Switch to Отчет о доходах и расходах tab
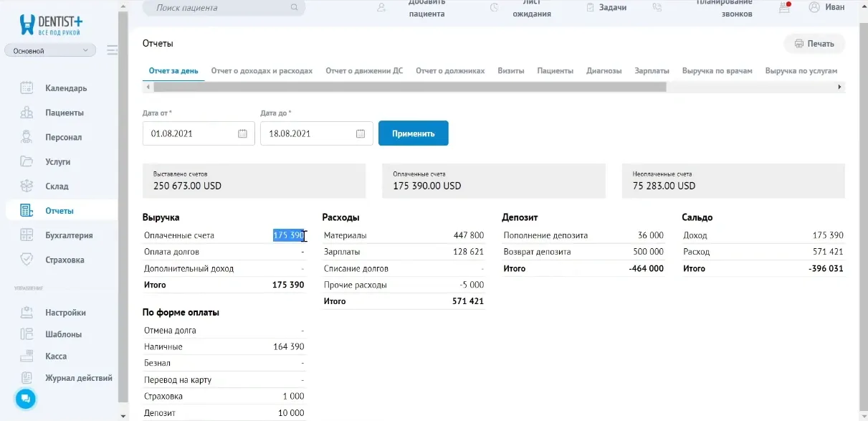This screenshot has height=421, width=868. pyautogui.click(x=262, y=71)
